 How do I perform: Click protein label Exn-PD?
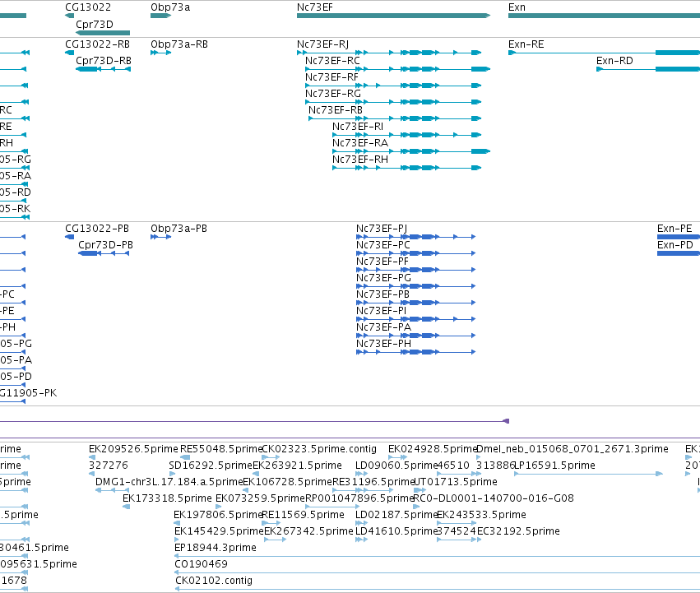[675, 245]
